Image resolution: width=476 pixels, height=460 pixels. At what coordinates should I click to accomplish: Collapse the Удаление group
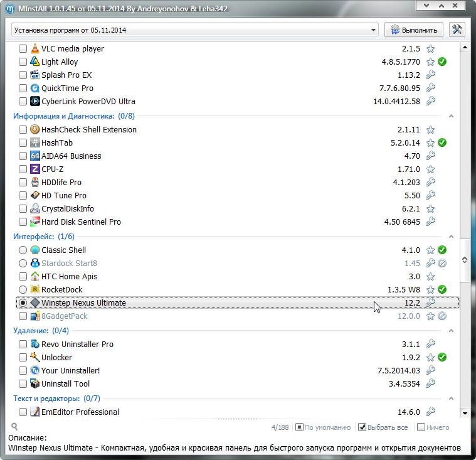[451, 331]
